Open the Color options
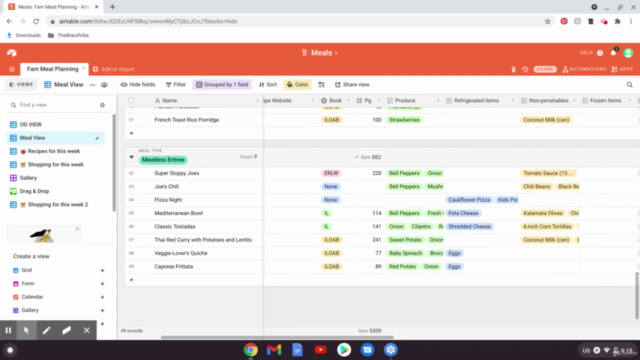 coord(297,84)
